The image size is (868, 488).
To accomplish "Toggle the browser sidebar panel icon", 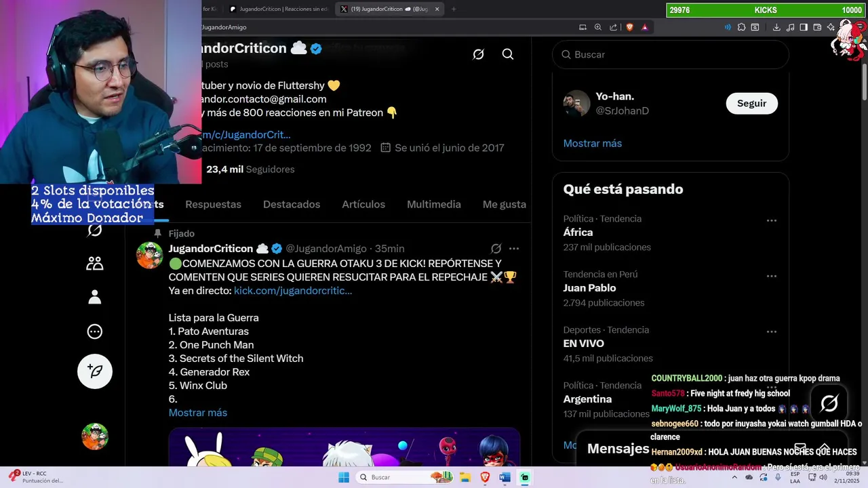I will click(804, 27).
